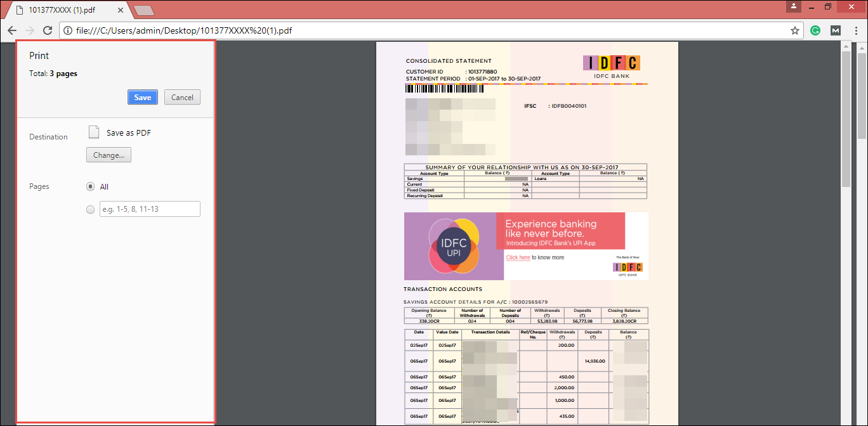
Task: Click the IDFC UPI circular logo in banner
Action: click(x=454, y=246)
